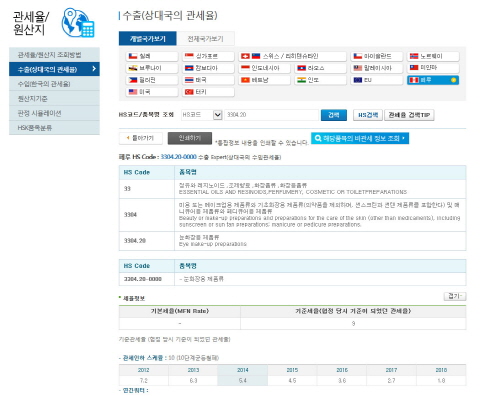Open the 관세율 검색TIP button

409,115
